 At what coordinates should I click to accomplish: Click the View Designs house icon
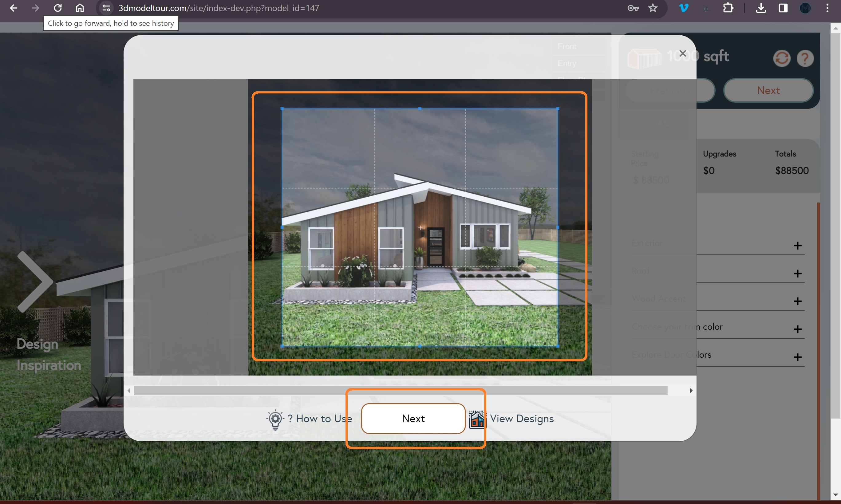tap(477, 419)
